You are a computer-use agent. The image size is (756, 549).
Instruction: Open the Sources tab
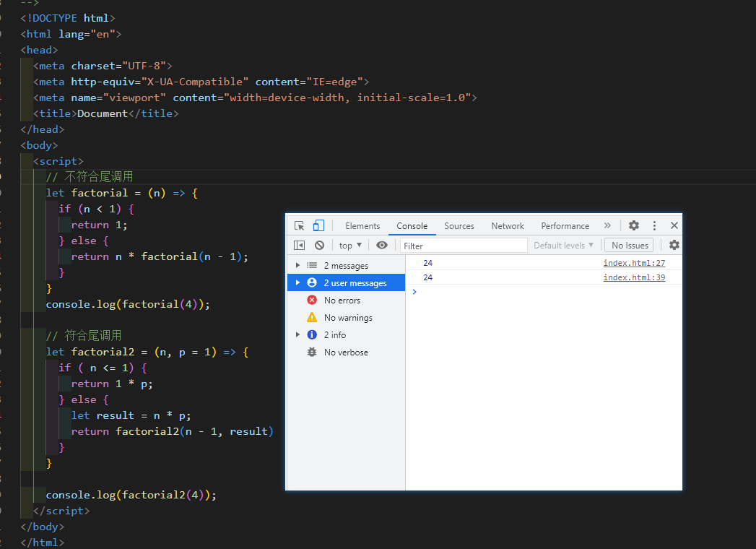[x=459, y=226]
